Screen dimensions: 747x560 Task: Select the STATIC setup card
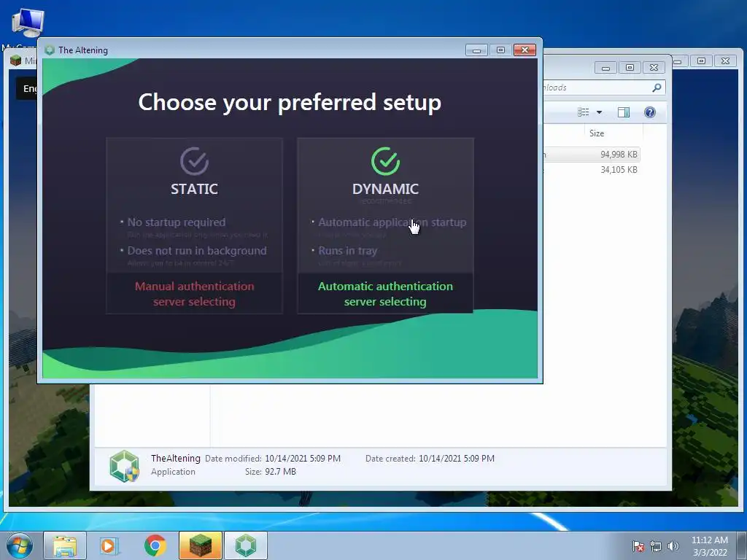point(194,226)
